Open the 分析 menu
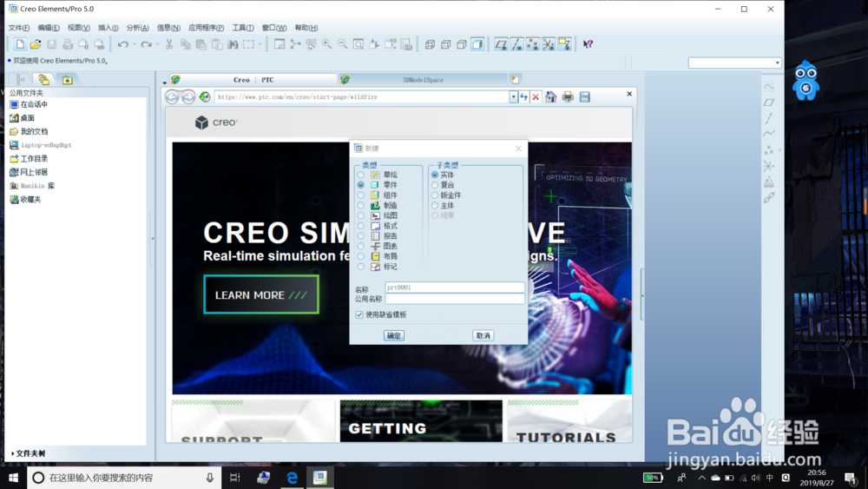The height and width of the screenshot is (489, 868). click(137, 28)
